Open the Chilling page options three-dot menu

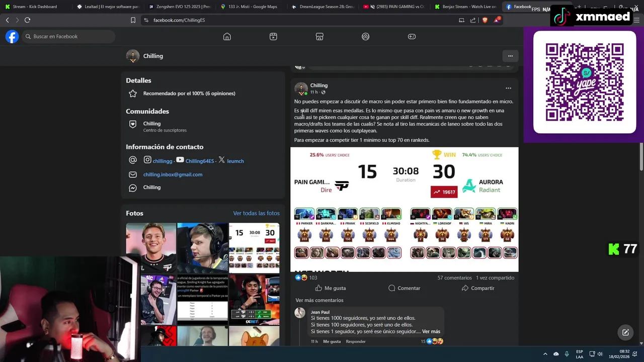(x=510, y=56)
